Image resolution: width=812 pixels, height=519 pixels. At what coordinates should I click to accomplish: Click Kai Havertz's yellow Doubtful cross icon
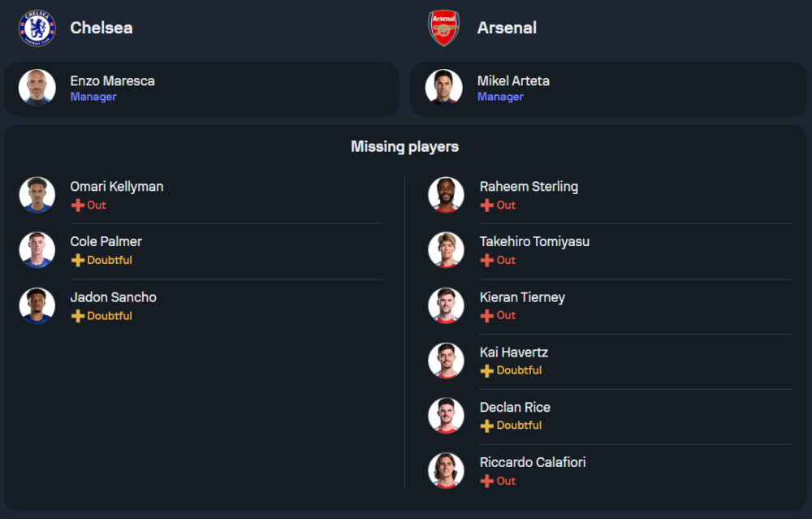487,370
